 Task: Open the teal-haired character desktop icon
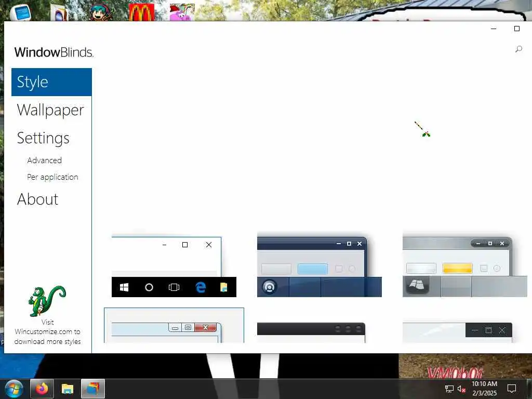(x=101, y=12)
